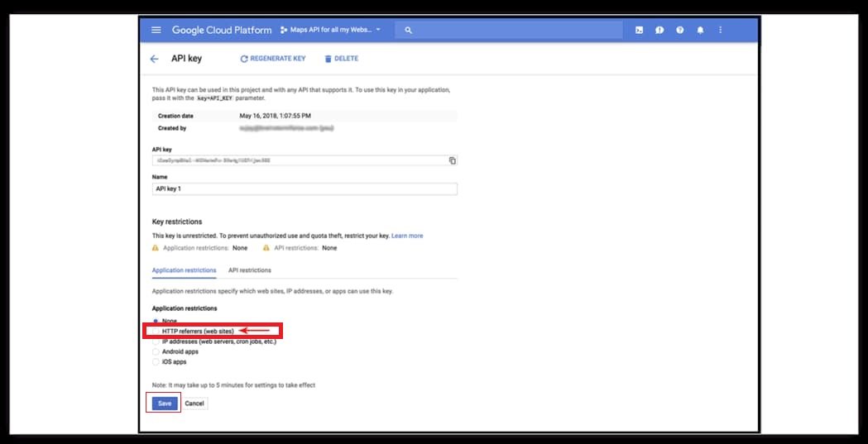Click the API restrictions warning icon
Image resolution: width=868 pixels, height=444 pixels.
[266, 248]
